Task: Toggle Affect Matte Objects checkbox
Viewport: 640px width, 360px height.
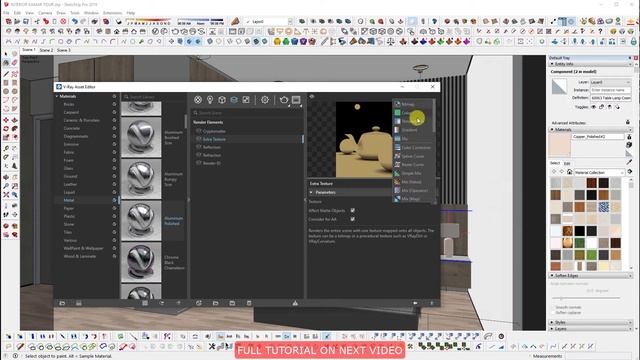Action: (353, 211)
